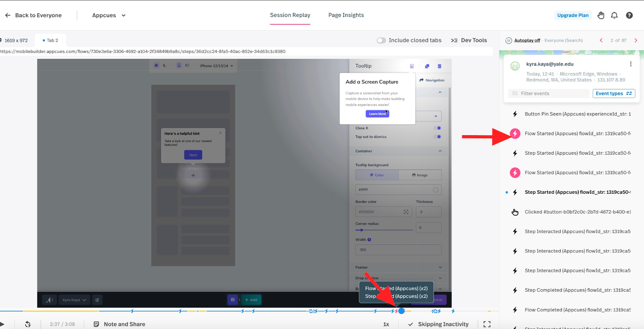The height and width of the screenshot is (329, 644).
Task: Select Tab 2 in replay viewer
Action: point(50,40)
